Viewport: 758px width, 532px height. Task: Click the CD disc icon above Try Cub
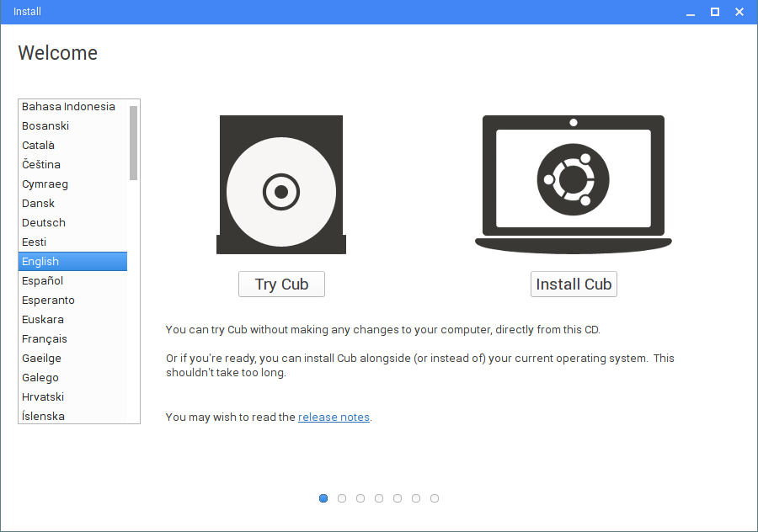click(280, 184)
